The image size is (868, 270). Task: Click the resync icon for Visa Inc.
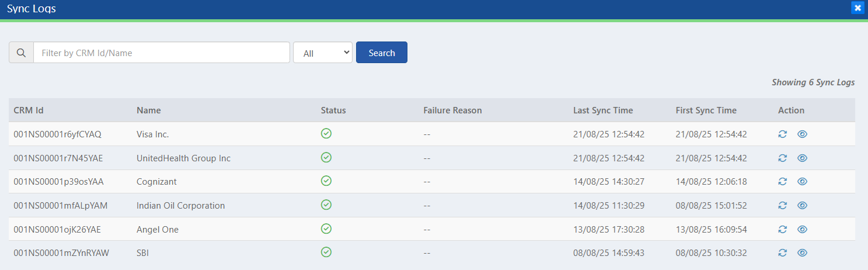click(x=783, y=134)
